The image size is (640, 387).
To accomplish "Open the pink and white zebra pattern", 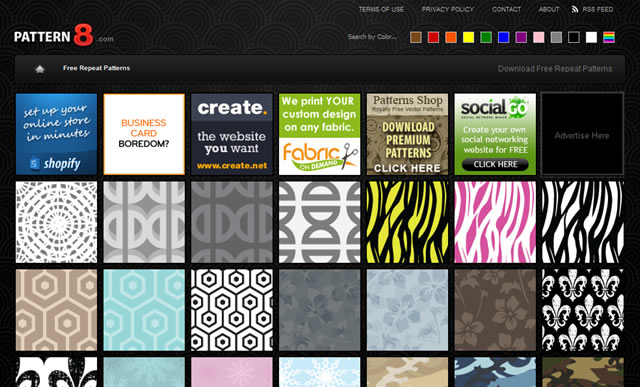I will coord(495,222).
